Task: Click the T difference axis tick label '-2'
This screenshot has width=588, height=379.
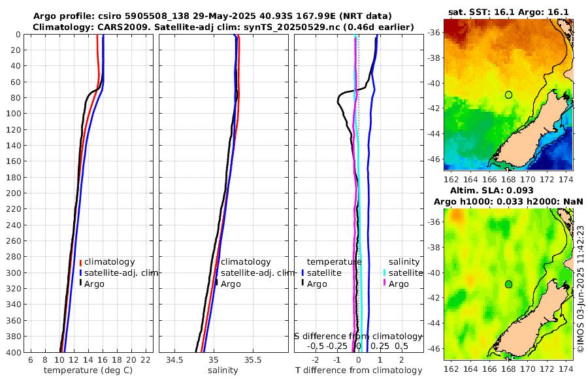Action: [x=316, y=360]
